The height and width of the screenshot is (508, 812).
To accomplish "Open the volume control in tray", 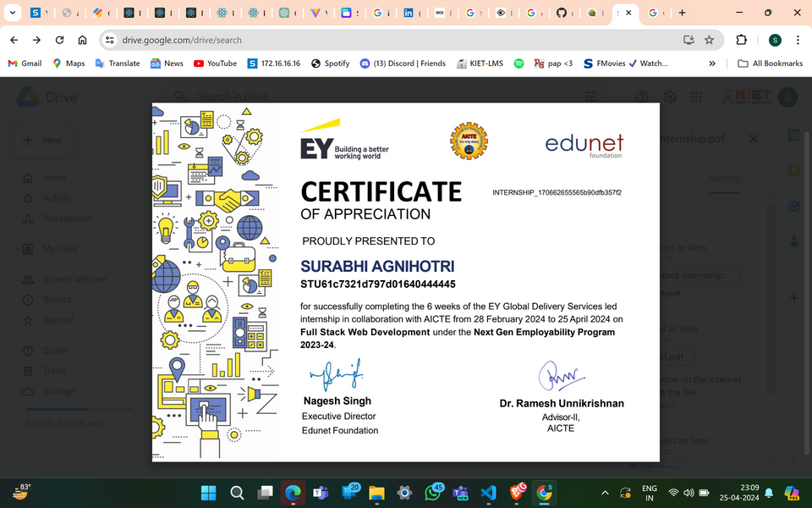I will click(x=689, y=493).
